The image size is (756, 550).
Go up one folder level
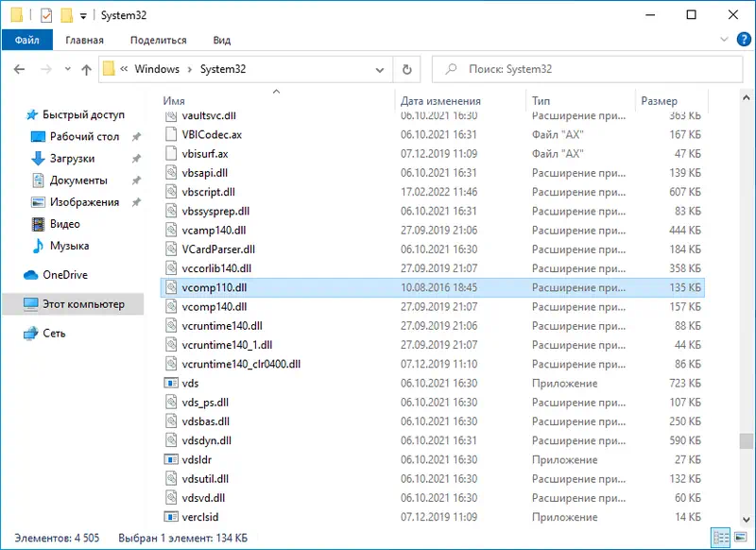[86, 69]
